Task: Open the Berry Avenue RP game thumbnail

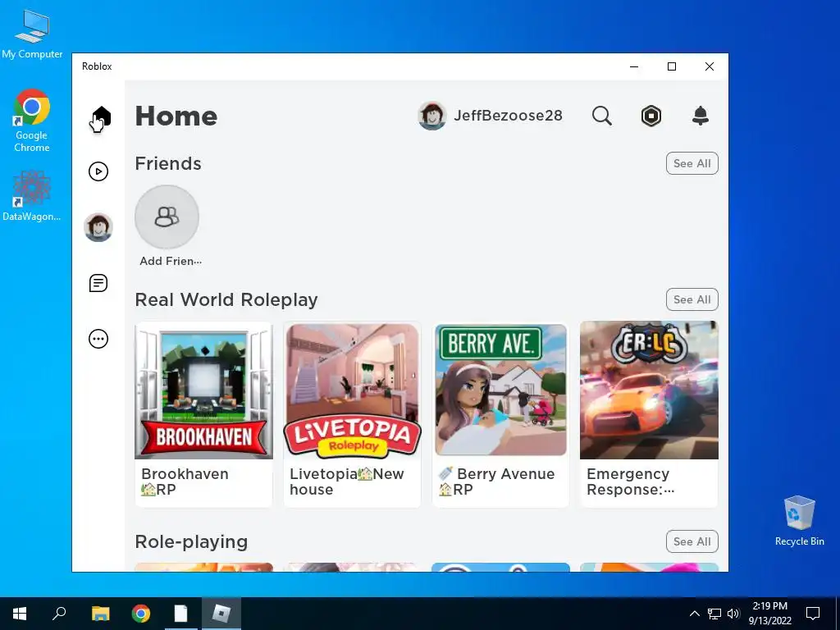Action: pos(501,390)
